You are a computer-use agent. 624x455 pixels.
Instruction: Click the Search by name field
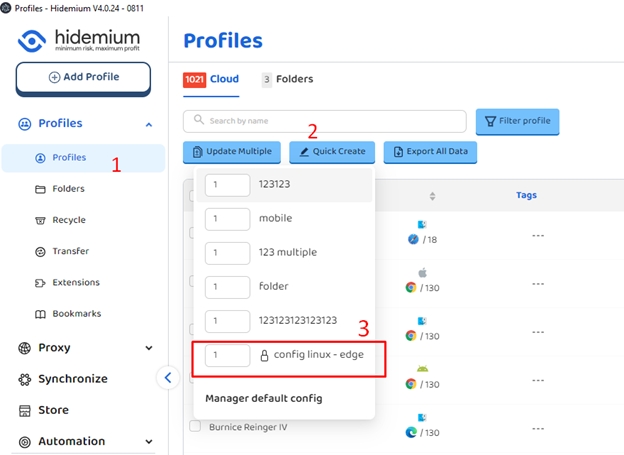pyautogui.click(x=325, y=121)
